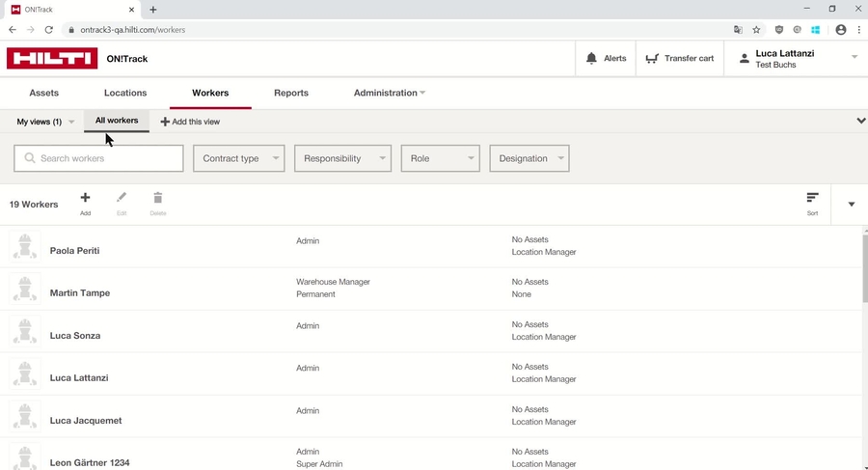Click Luca Sonza's avatar icon
The height and width of the screenshot is (470, 868).
[x=25, y=331]
